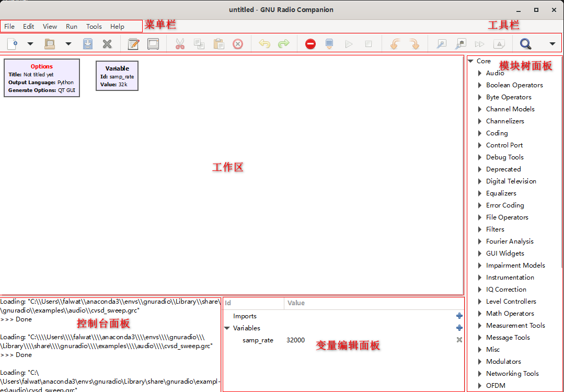Image resolution: width=564 pixels, height=392 pixels.
Task: Add a variable with the Variables plus icon
Action: coord(459,328)
